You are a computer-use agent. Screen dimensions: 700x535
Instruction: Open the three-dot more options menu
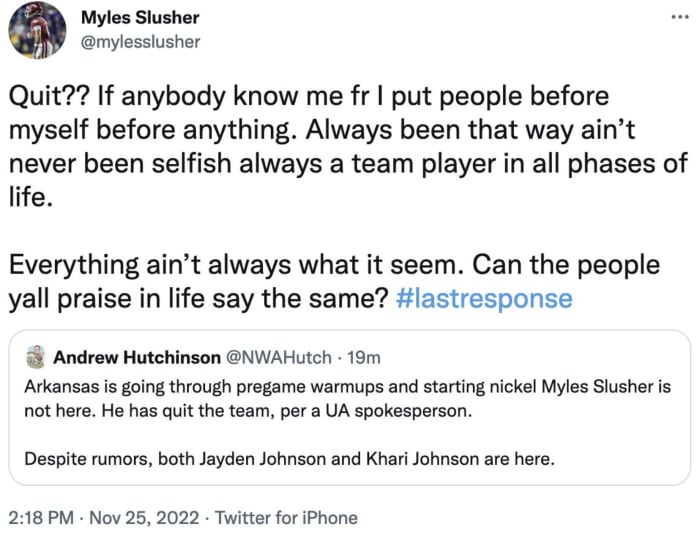(x=680, y=19)
